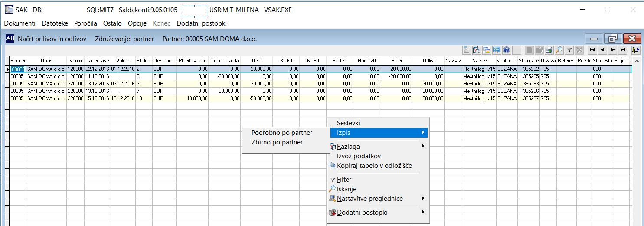Click the Valuta column header
Image resolution: width=644 pixels, height=226 pixels.
coord(123,61)
